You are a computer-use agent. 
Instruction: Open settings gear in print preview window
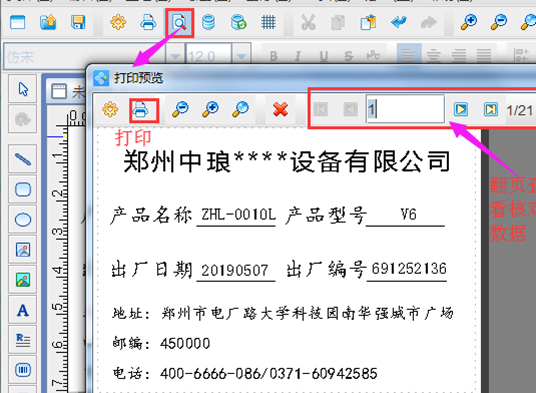point(110,110)
